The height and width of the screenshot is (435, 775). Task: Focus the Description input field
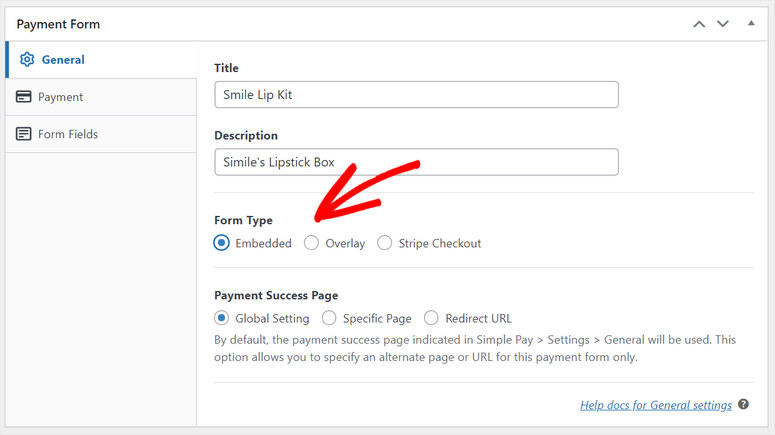click(x=416, y=162)
